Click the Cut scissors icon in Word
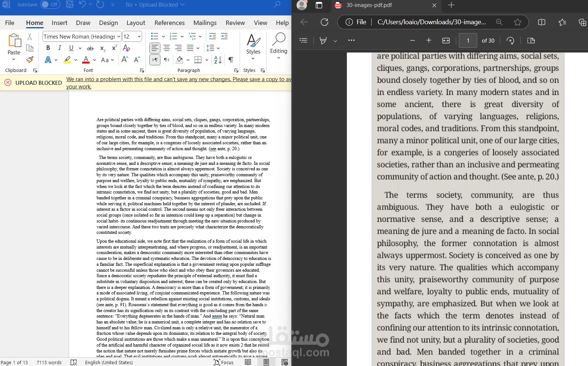588x366 pixels. 30,37
